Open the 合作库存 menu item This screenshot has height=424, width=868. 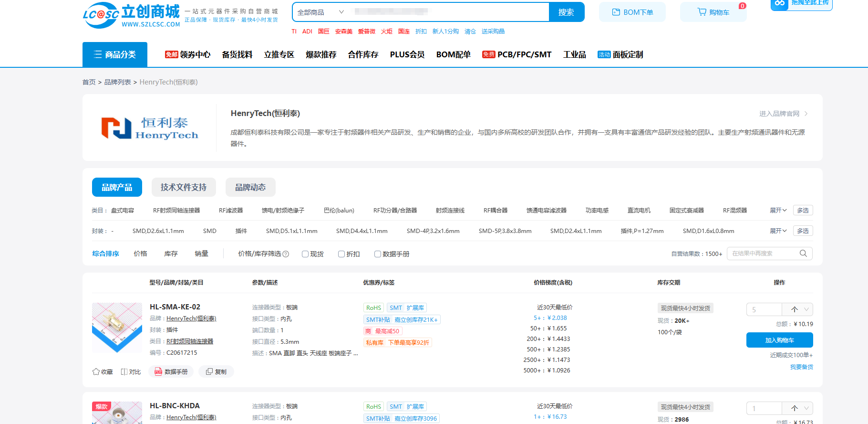pos(363,54)
